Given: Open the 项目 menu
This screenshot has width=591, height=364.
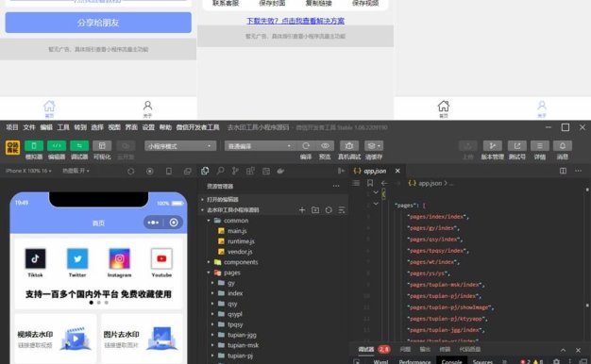Looking at the screenshot, I should pyautogui.click(x=12, y=127).
